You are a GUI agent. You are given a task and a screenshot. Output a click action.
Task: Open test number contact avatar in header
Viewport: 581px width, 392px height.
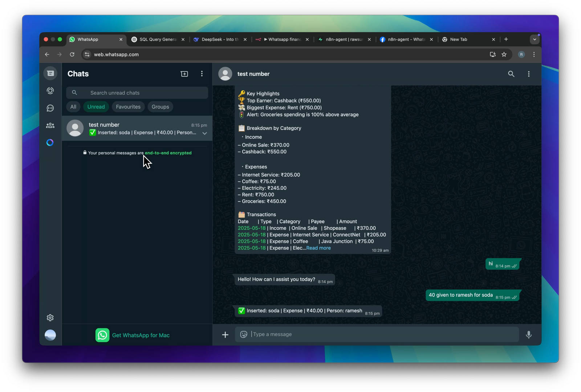(225, 74)
